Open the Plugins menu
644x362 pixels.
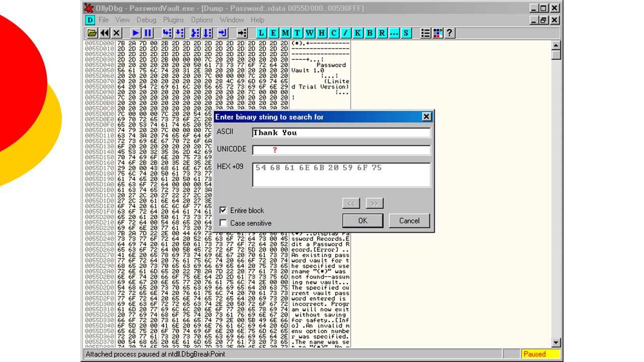[x=174, y=20]
